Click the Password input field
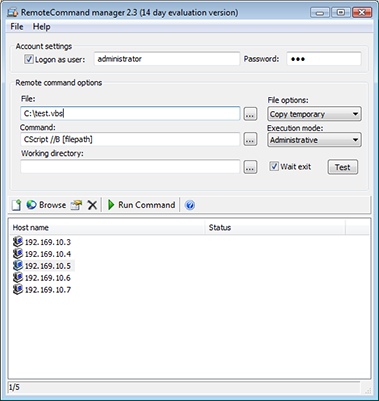This screenshot has height=401, width=379. tap(324, 59)
